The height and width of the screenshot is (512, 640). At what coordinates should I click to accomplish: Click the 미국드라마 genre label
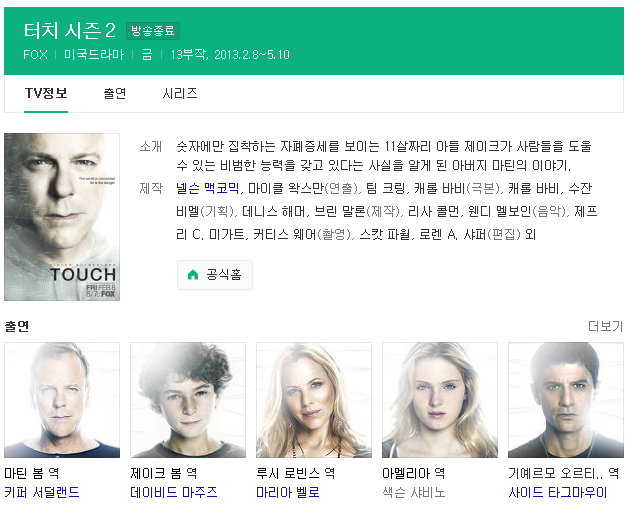pyautogui.click(x=94, y=55)
